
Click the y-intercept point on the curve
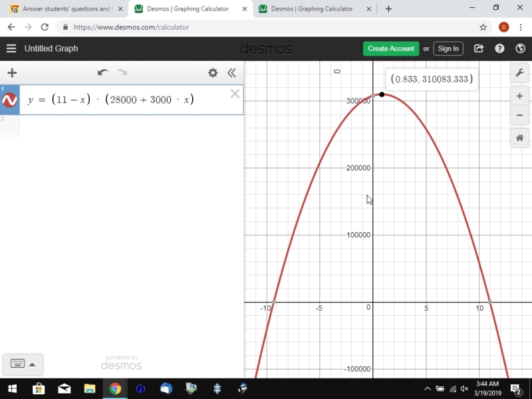[x=373, y=96]
